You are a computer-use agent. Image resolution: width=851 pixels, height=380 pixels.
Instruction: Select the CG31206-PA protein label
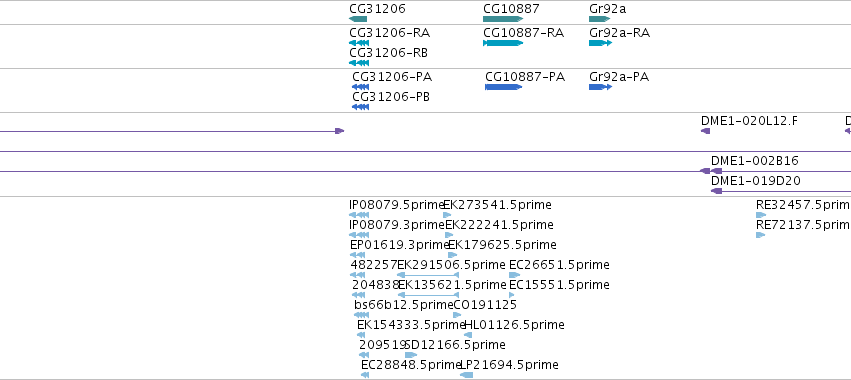[392, 77]
